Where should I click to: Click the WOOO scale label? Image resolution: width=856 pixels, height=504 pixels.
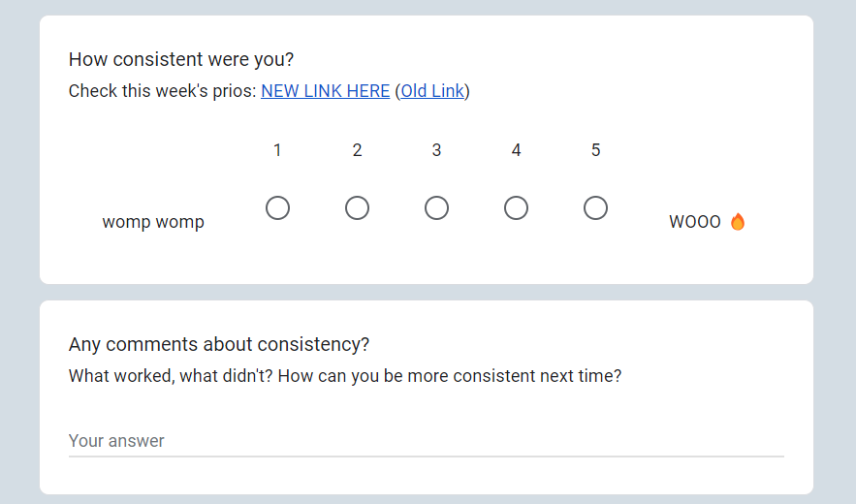click(694, 222)
